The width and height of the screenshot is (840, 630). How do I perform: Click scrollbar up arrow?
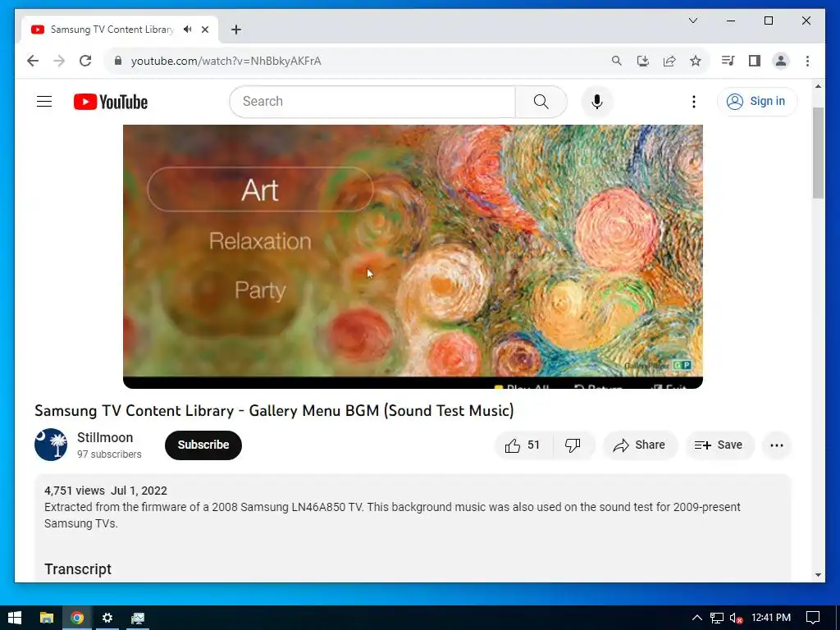(818, 85)
